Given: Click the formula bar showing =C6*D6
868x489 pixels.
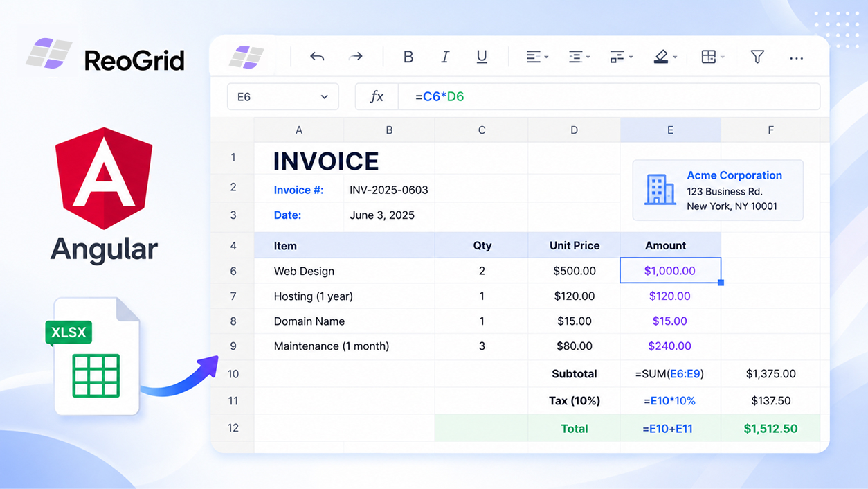Looking at the screenshot, I should point(609,97).
